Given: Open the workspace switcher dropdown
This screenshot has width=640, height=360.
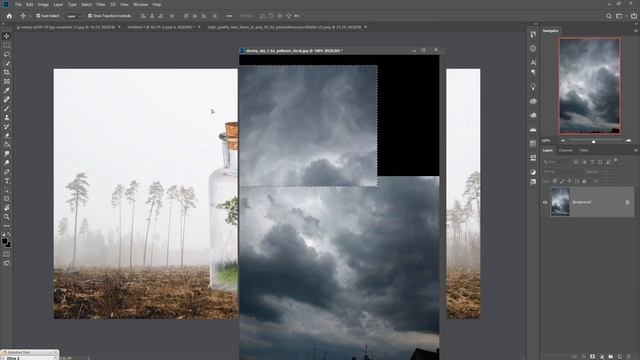Looking at the screenshot, I should 620,16.
